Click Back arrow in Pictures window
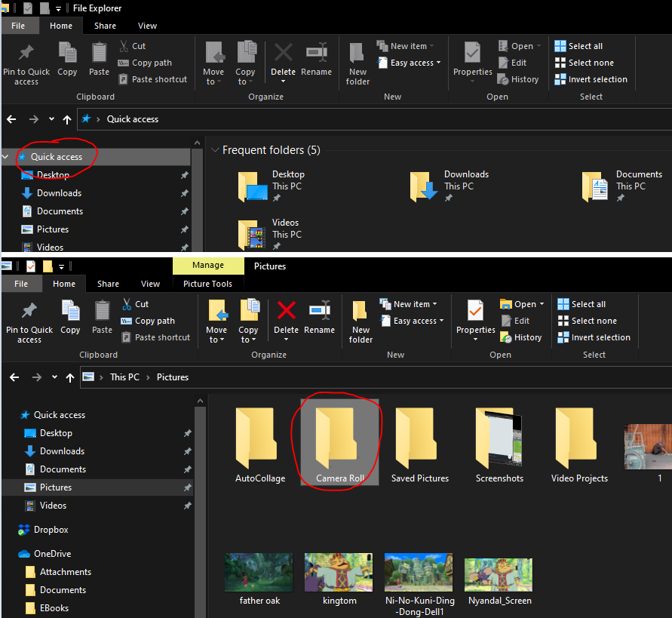 pos(14,377)
